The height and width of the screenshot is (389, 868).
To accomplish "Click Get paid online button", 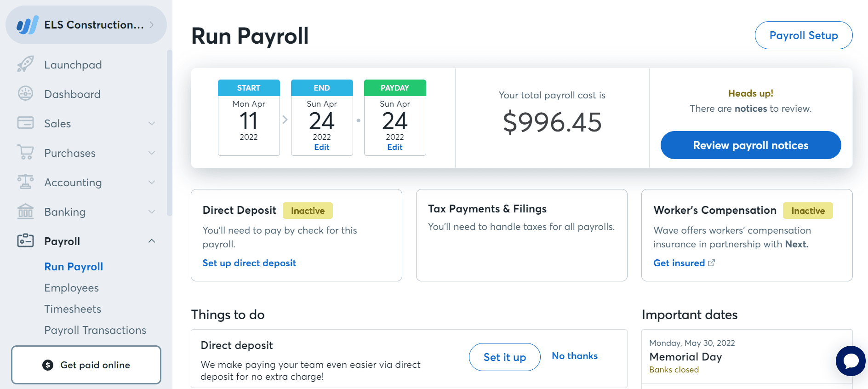I will pos(86,365).
